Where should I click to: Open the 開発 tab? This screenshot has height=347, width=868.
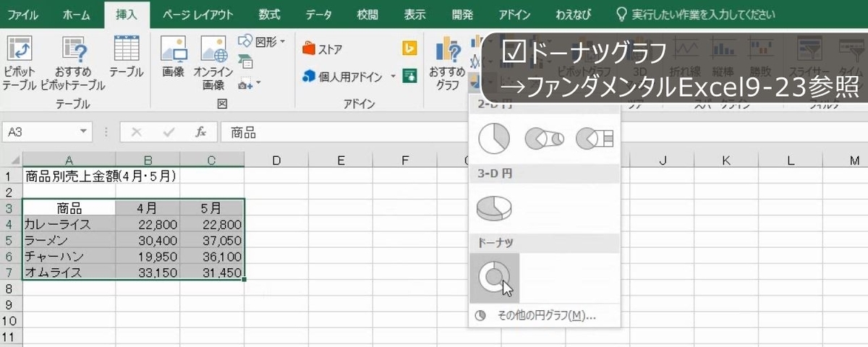[x=461, y=14]
